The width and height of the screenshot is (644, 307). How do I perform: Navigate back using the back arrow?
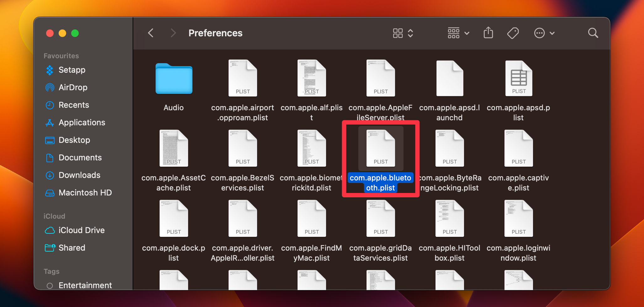tap(150, 33)
